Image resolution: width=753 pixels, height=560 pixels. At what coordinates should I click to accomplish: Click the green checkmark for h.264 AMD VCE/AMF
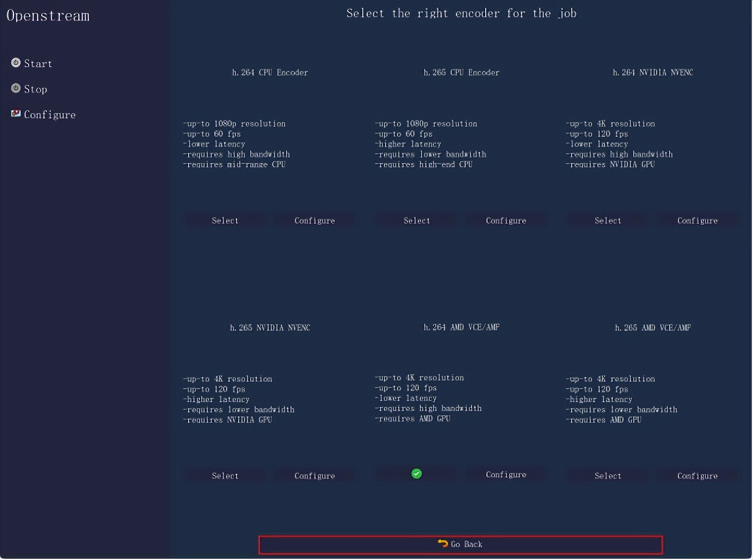pos(416,474)
